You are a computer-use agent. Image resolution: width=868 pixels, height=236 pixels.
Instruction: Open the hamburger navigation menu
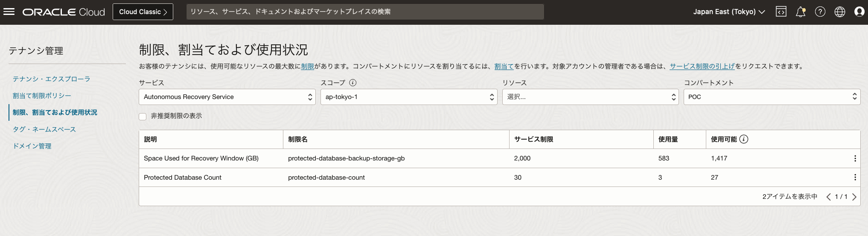click(x=9, y=12)
